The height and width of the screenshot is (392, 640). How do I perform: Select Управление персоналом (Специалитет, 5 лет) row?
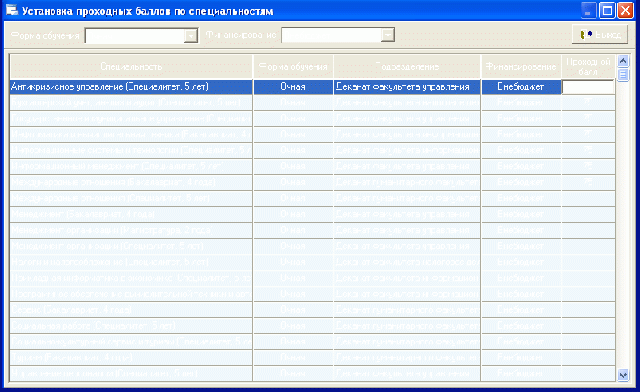312,374
